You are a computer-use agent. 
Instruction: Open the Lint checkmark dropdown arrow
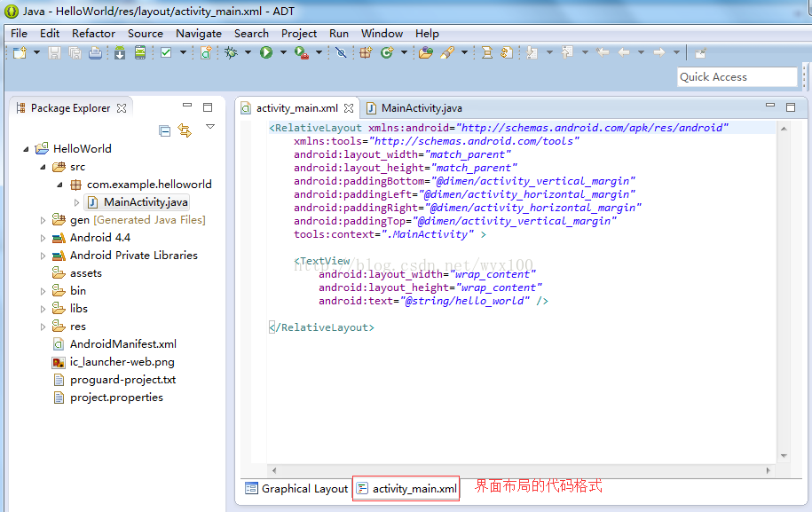pos(183,52)
